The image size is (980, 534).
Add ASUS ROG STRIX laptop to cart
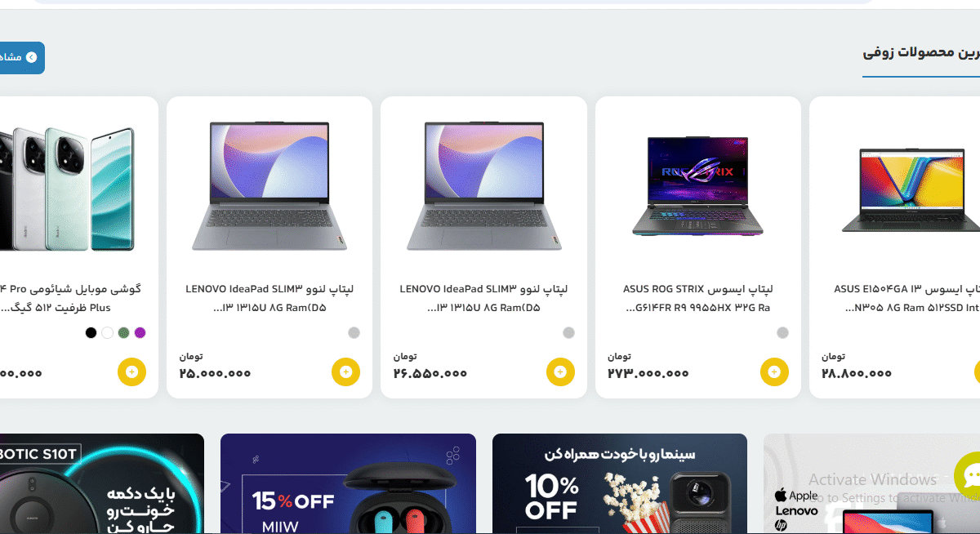tap(774, 372)
